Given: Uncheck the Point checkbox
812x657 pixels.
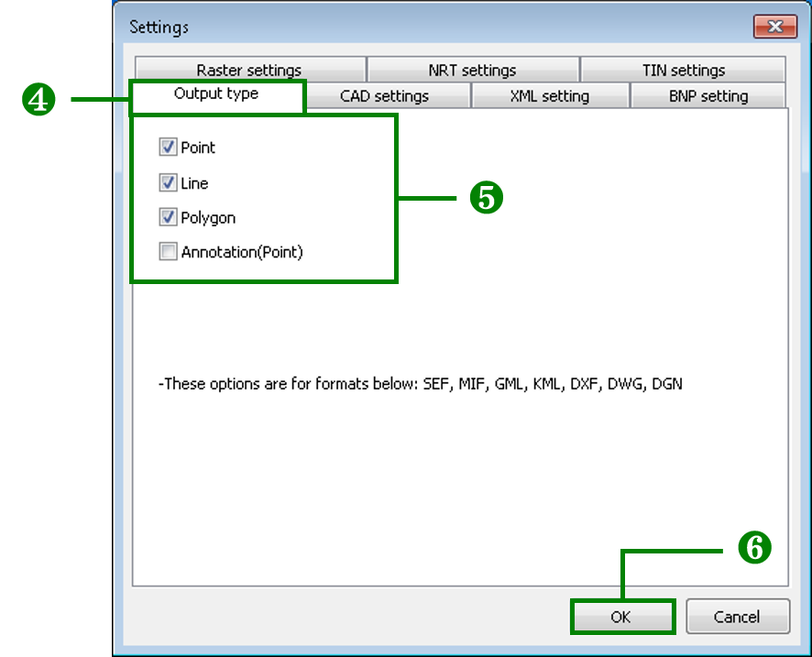Looking at the screenshot, I should point(168,148).
